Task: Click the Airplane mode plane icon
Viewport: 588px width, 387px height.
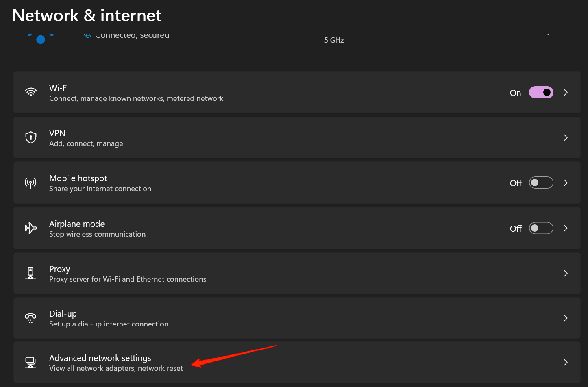Action: click(31, 228)
